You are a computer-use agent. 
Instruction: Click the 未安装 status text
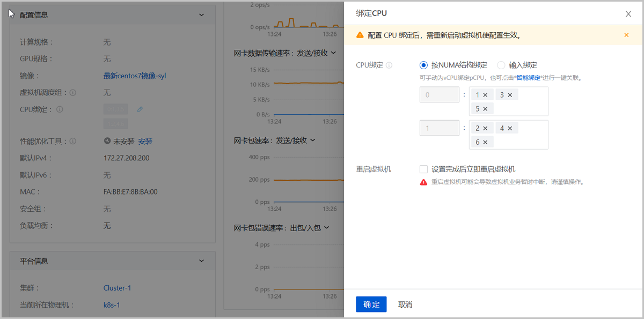[123, 142]
